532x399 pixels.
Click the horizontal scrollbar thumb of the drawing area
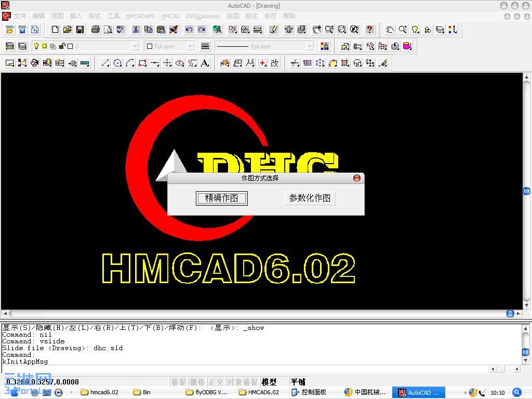coord(510,313)
